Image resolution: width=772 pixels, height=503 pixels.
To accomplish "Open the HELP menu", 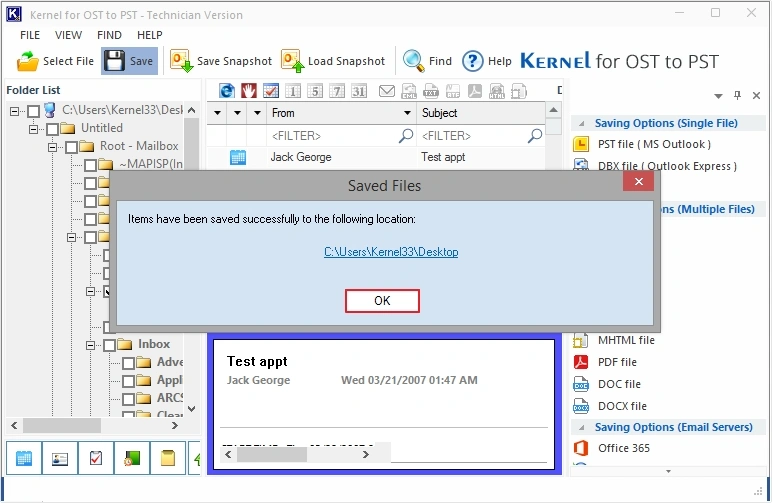I will tap(150, 35).
